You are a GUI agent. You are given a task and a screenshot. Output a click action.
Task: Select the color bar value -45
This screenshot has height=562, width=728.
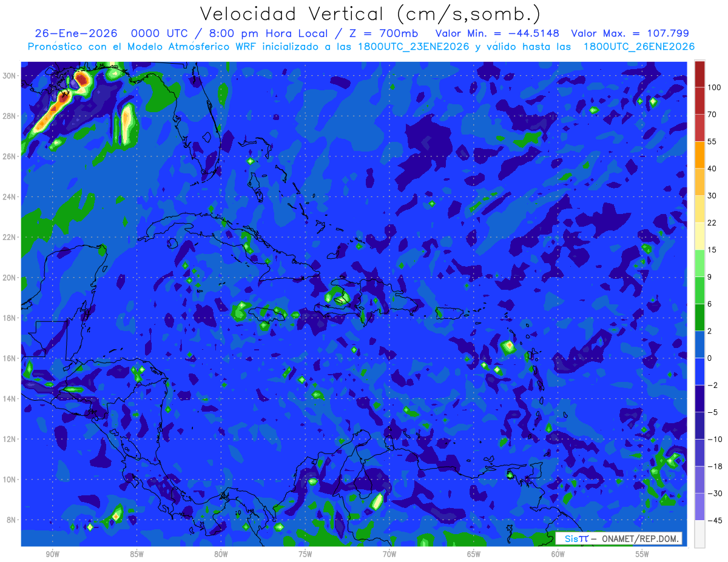[x=715, y=520]
